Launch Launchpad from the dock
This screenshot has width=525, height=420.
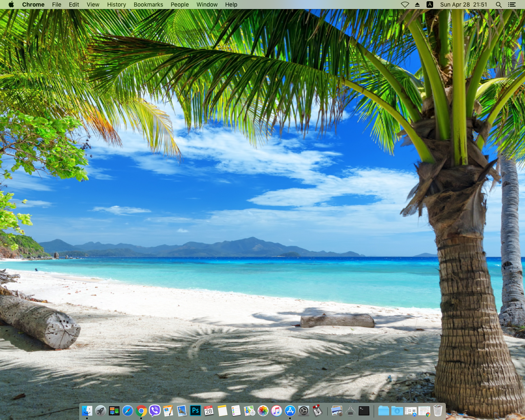[100, 411]
